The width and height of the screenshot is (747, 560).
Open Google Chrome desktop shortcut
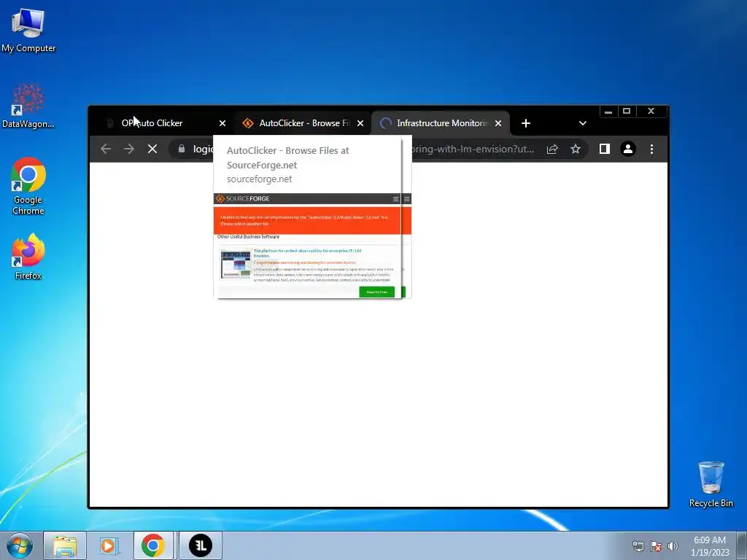click(x=28, y=186)
